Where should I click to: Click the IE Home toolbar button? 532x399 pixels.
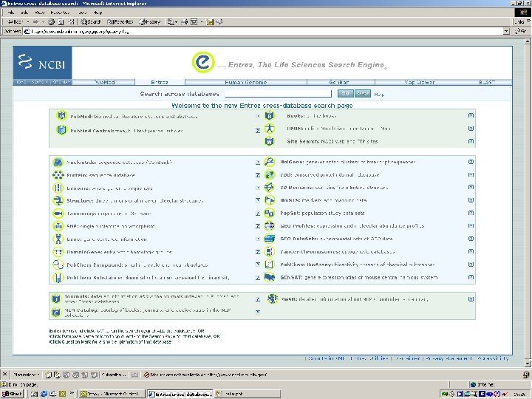click(x=72, y=21)
